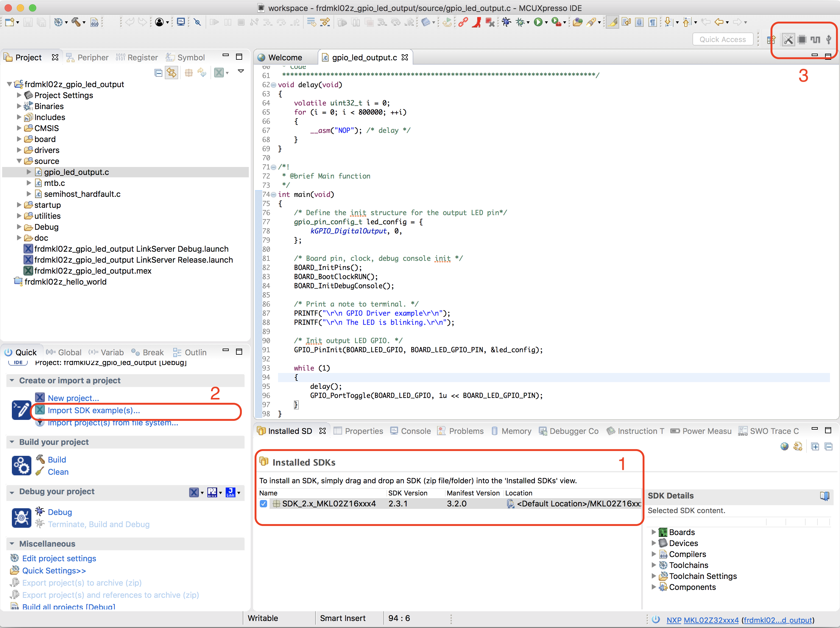The width and height of the screenshot is (840, 628).
Task: Switch to the Clocks waveform perspective icon
Action: (815, 40)
